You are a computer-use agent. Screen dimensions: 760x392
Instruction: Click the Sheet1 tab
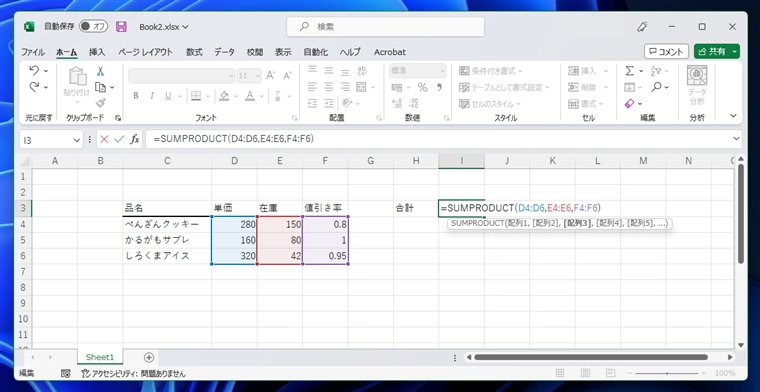[x=99, y=357]
